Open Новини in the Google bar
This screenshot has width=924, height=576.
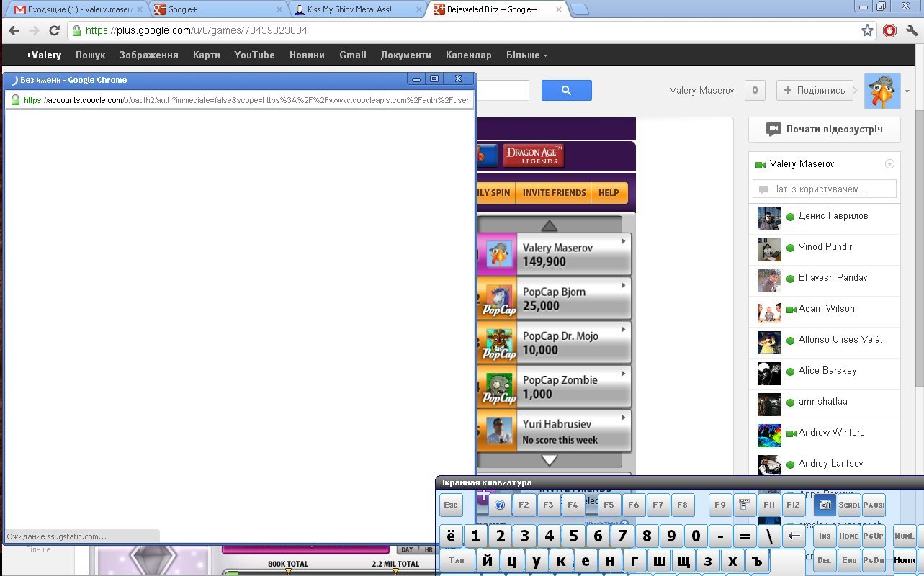pyautogui.click(x=307, y=55)
